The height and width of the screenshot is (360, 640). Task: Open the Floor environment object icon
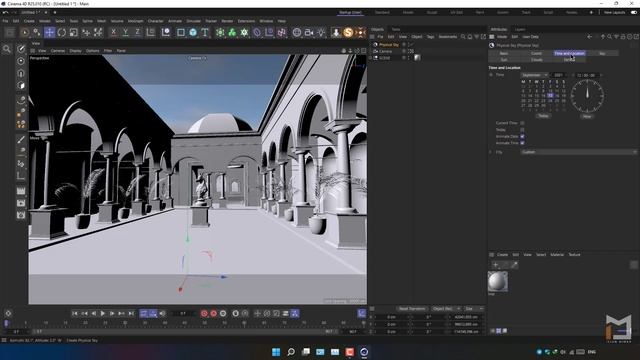click(x=297, y=32)
